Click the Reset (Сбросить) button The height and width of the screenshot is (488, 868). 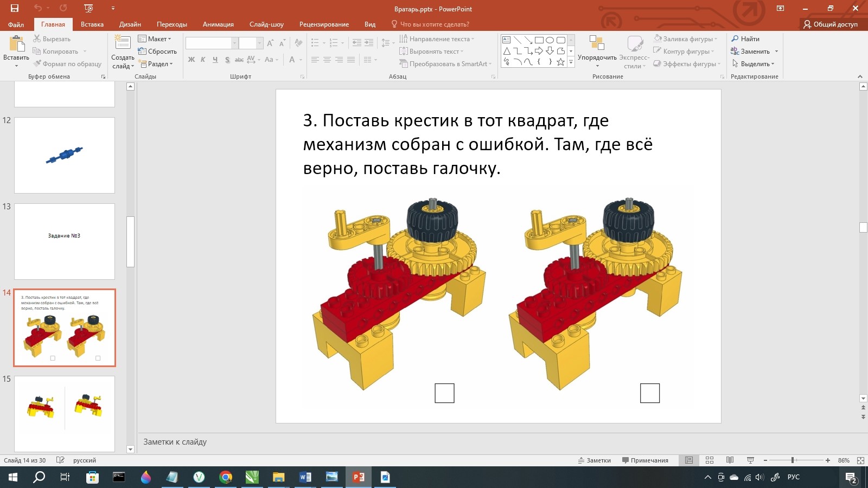pos(158,52)
